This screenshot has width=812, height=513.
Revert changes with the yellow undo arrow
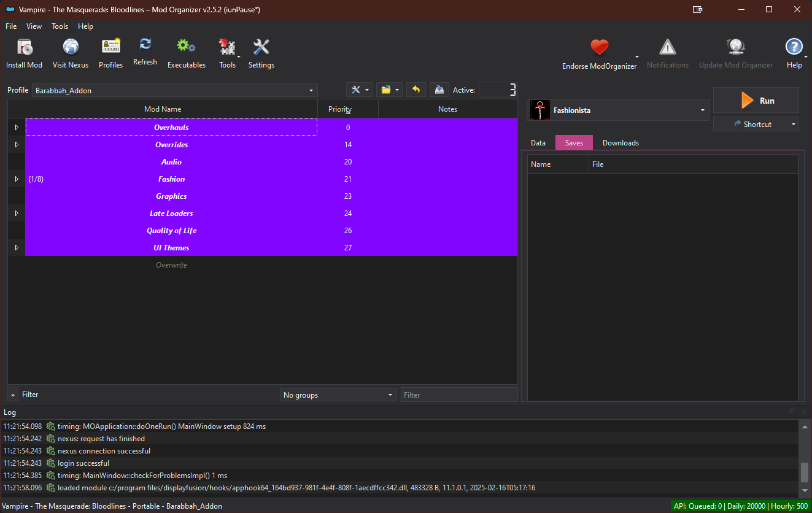tap(416, 89)
